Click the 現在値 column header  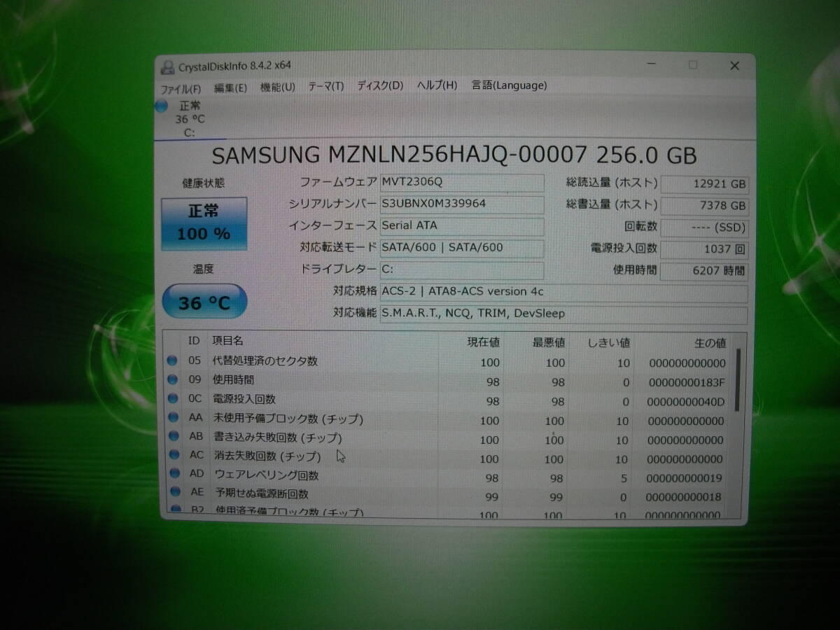(x=483, y=342)
